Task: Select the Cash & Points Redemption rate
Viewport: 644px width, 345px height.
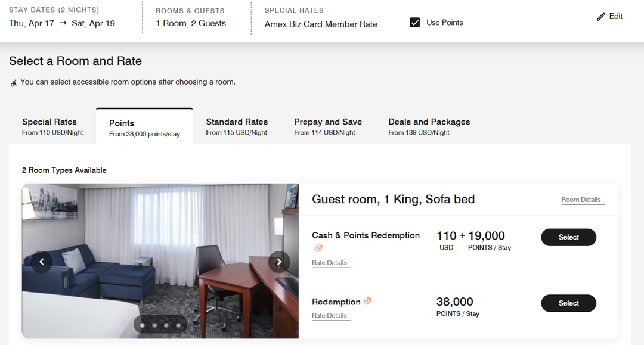Action: 568,237
